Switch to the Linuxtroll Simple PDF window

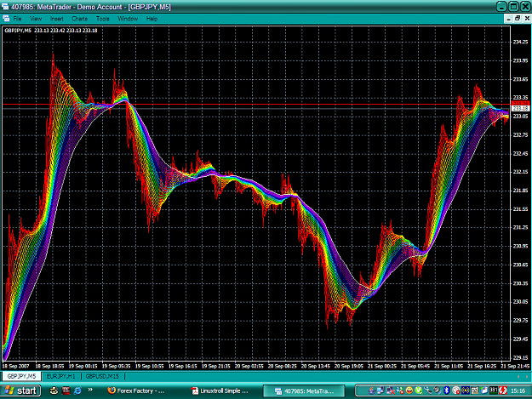click(x=220, y=390)
